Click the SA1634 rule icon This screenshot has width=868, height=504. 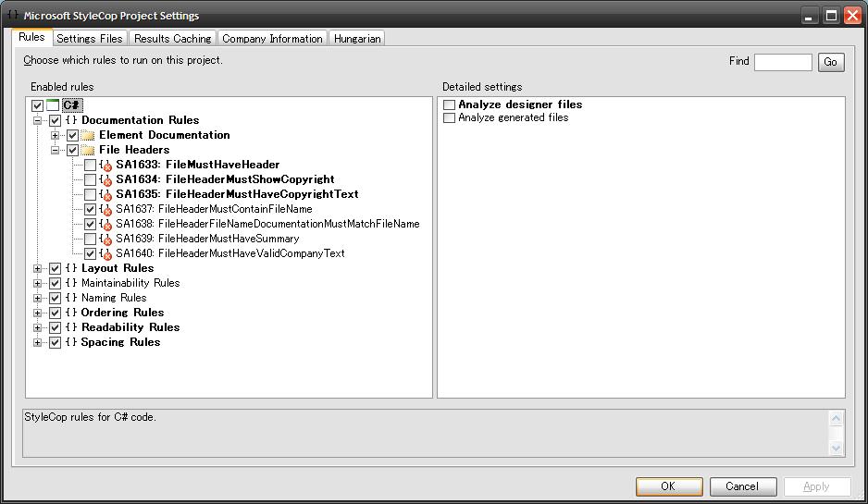(x=105, y=179)
